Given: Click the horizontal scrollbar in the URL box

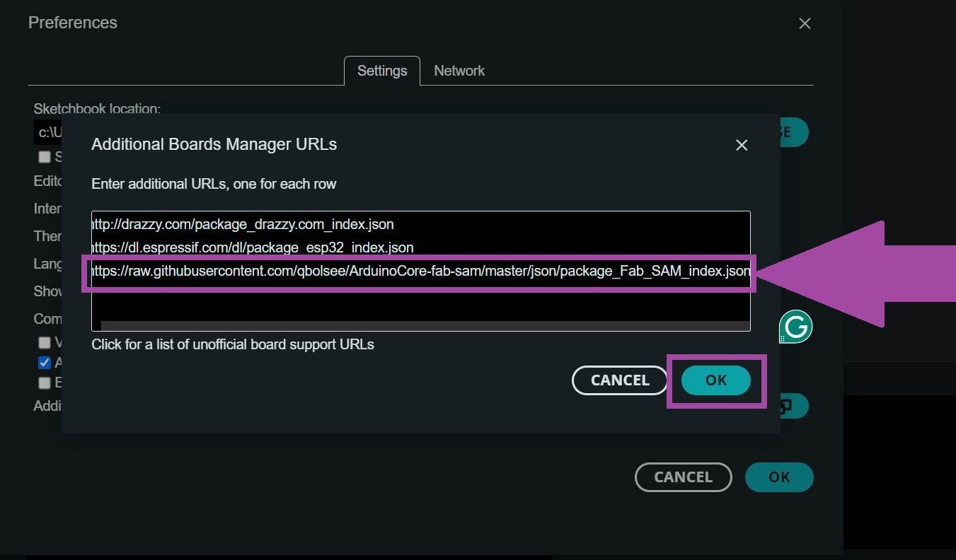Looking at the screenshot, I should [x=425, y=326].
